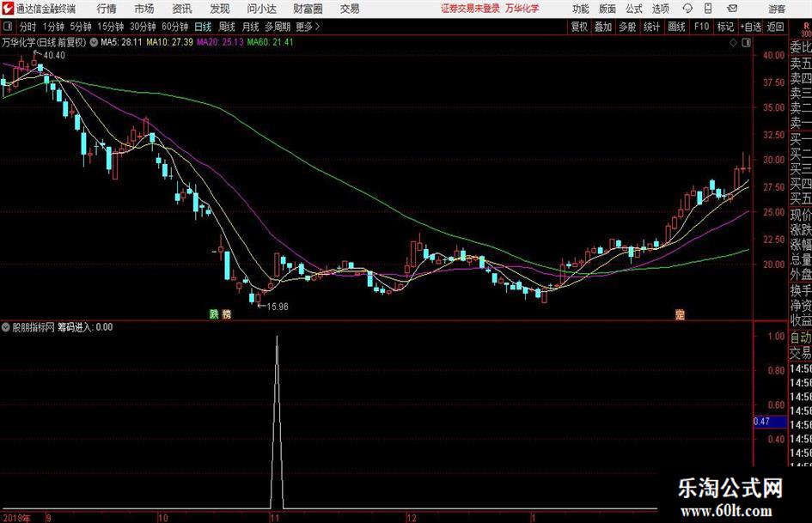Switch to the 月线 monthly tab
Viewport: 812px width, 523px height.
pyautogui.click(x=251, y=27)
